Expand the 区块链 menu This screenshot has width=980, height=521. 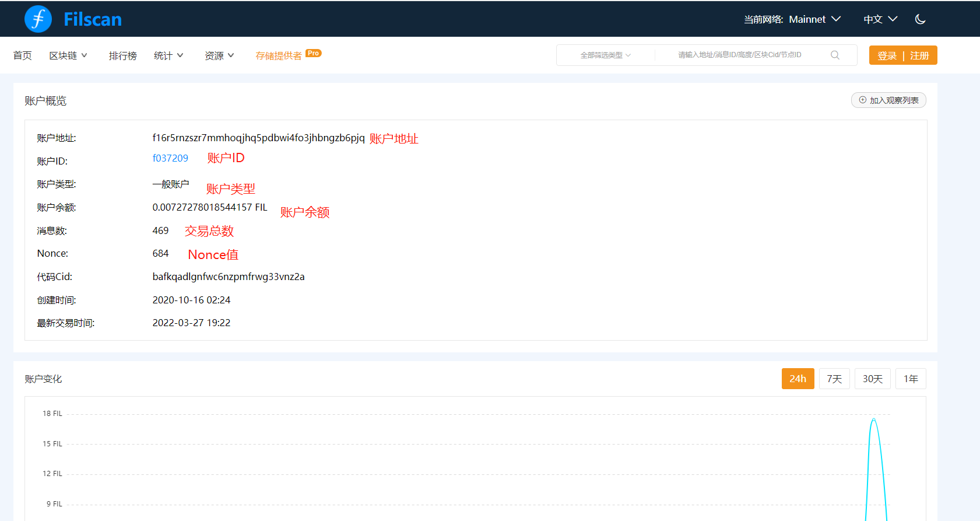68,55
